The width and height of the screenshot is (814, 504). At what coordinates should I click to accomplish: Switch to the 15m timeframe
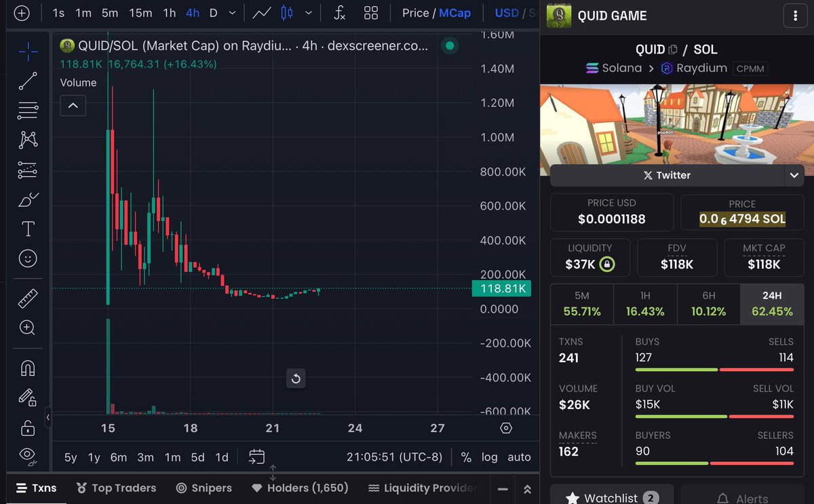click(x=140, y=13)
